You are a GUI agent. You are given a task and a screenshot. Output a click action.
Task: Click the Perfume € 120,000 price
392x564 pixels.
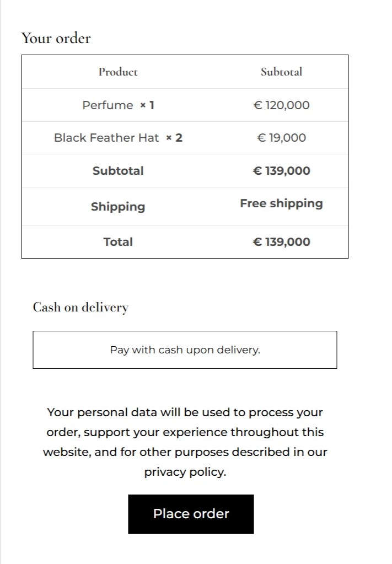(x=281, y=105)
